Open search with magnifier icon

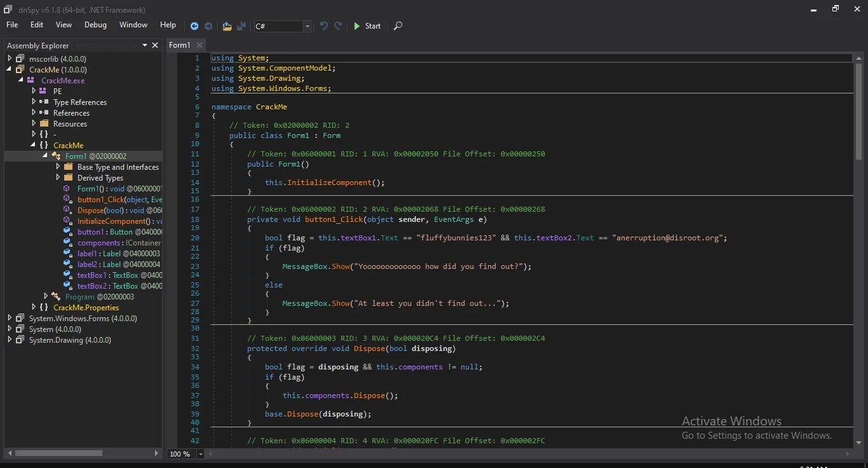[x=398, y=26]
